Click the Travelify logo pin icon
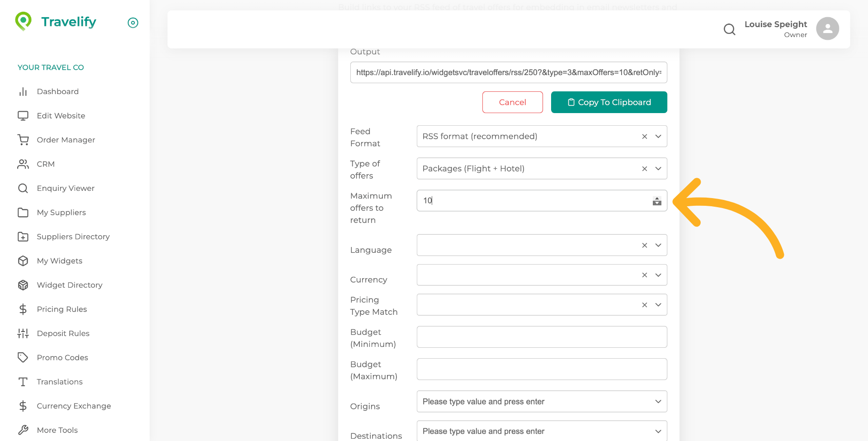This screenshot has width=868, height=441. point(24,21)
